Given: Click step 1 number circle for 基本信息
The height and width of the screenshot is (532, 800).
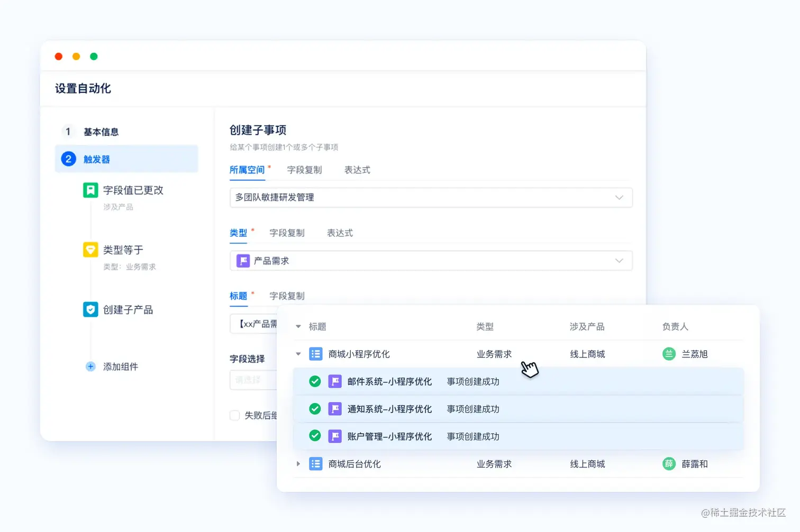Looking at the screenshot, I should coord(68,132).
